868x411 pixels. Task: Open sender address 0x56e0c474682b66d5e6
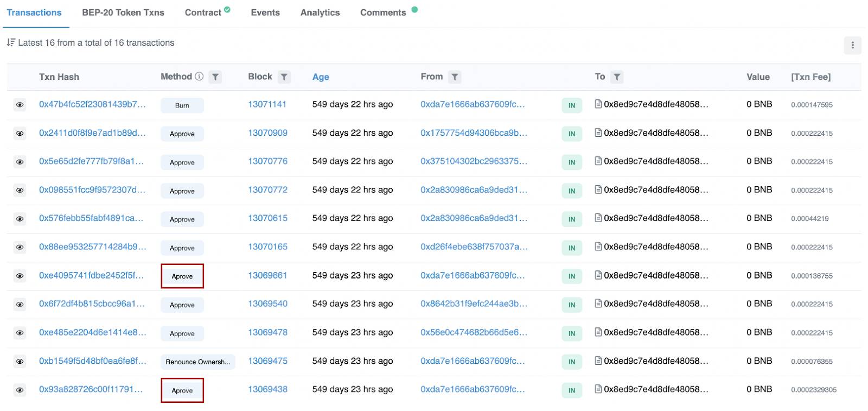click(x=474, y=332)
